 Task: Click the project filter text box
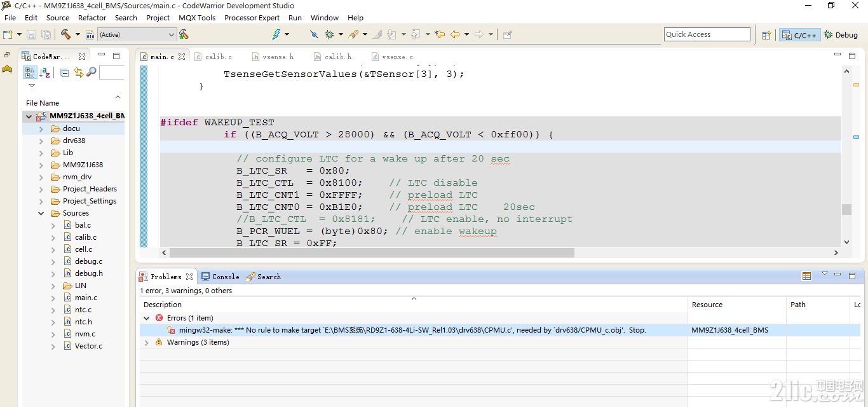112,72
